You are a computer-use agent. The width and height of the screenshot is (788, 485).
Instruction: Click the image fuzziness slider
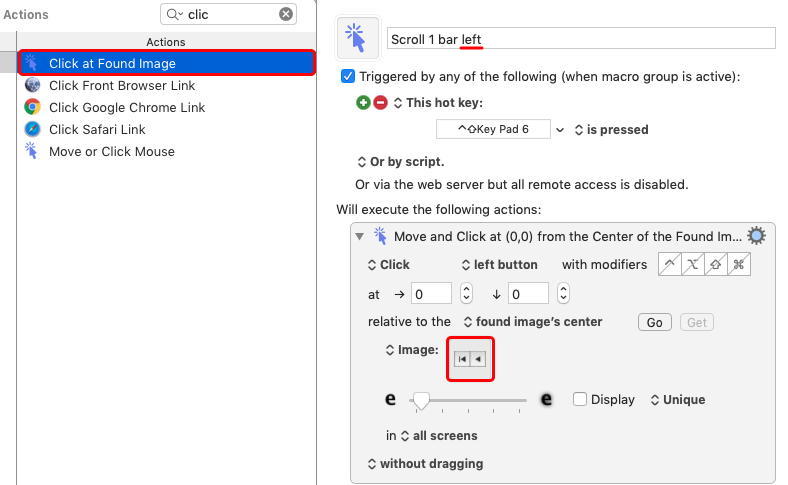coord(468,400)
